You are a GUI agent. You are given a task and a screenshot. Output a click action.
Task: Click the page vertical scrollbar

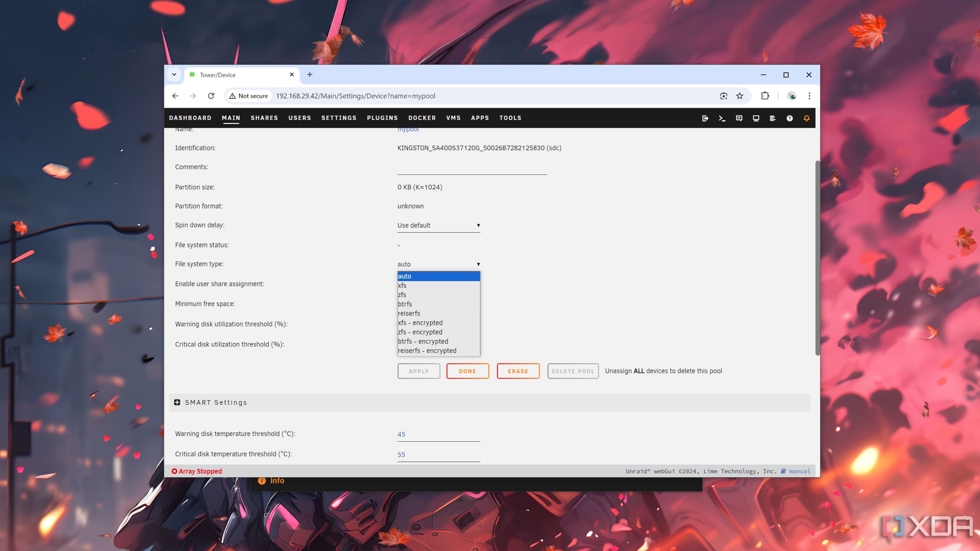pyautogui.click(x=817, y=258)
